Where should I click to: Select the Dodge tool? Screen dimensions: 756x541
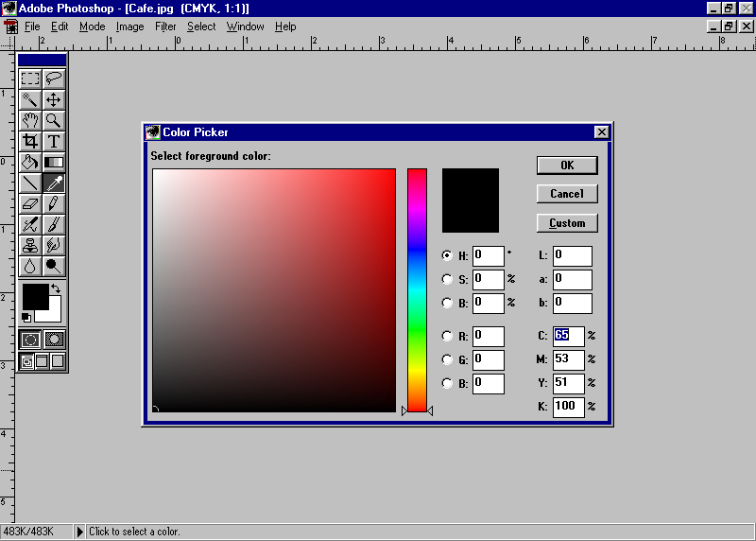[54, 267]
